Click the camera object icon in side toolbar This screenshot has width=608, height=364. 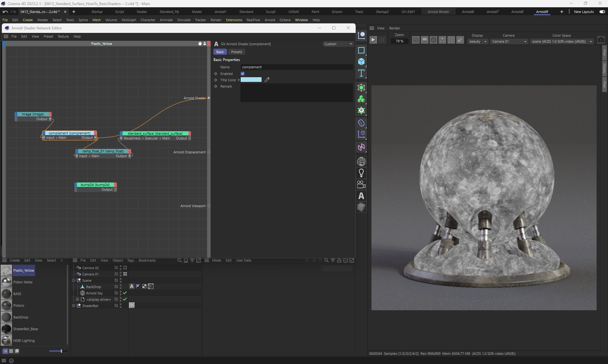(x=361, y=184)
